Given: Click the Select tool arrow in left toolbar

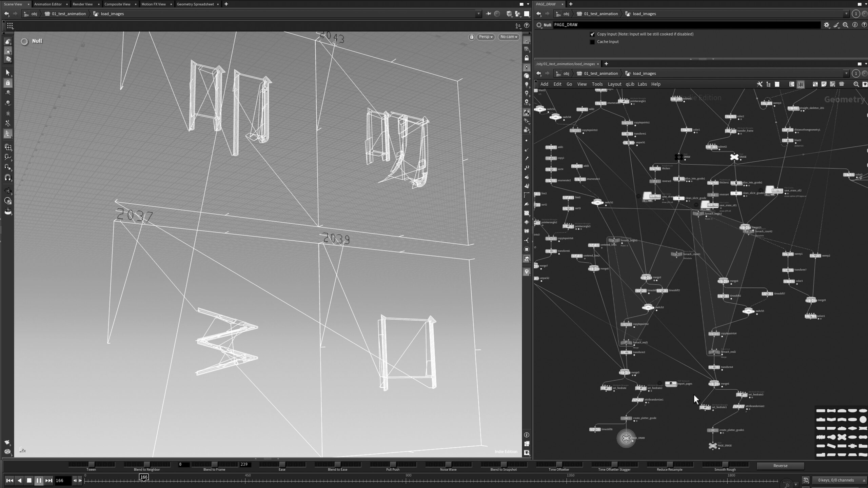Looking at the screenshot, I should [8, 73].
